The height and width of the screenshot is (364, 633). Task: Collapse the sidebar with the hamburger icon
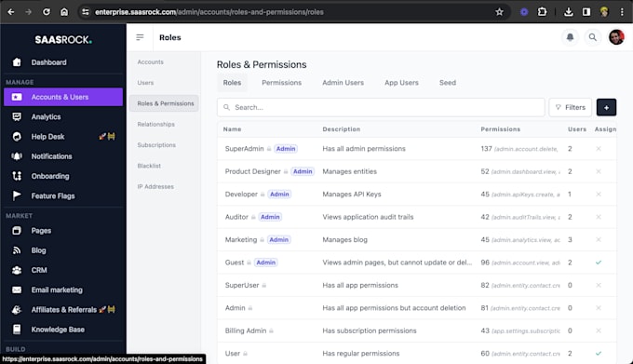click(140, 37)
